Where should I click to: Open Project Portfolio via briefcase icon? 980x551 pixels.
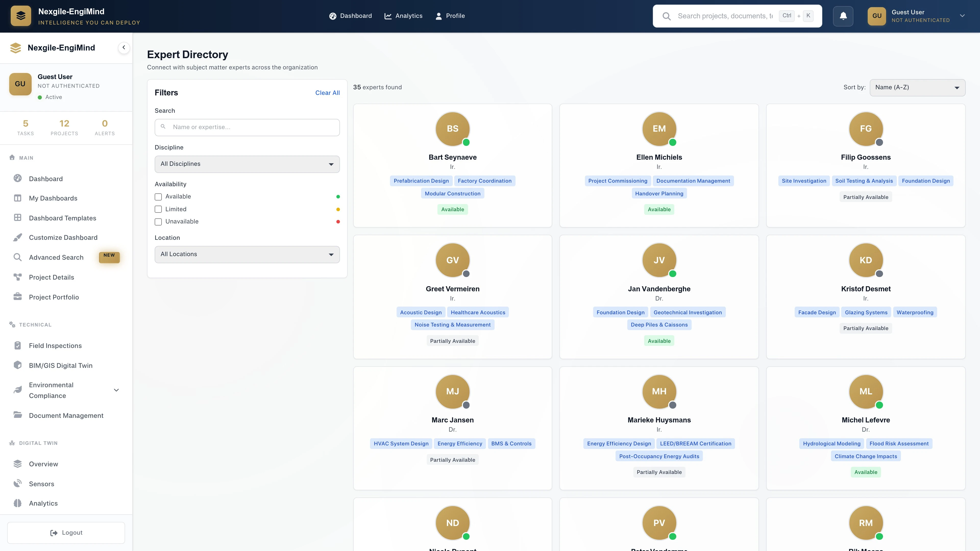tap(18, 297)
